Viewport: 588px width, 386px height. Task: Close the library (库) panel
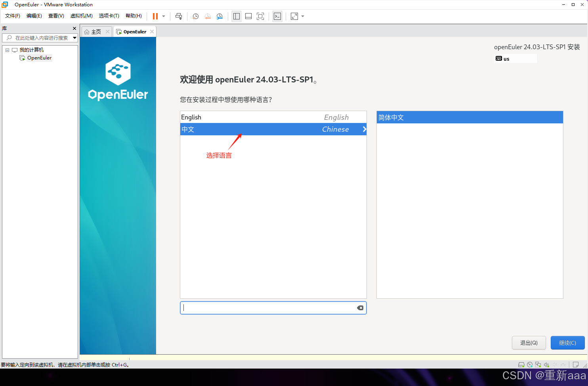click(74, 29)
